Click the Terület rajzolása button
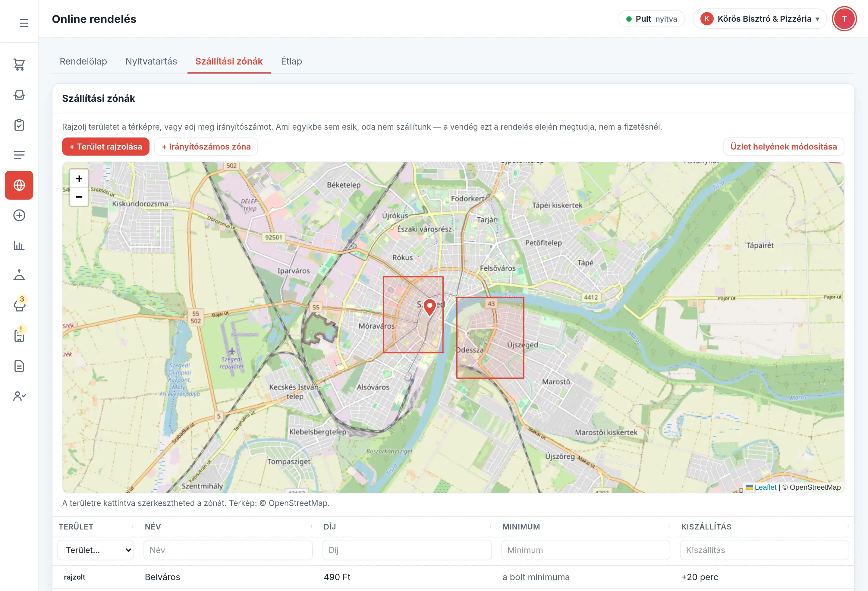The image size is (868, 591). (x=106, y=147)
